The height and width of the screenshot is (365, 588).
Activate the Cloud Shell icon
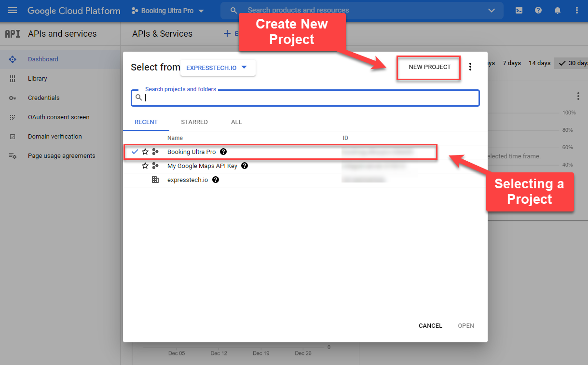coord(519,10)
